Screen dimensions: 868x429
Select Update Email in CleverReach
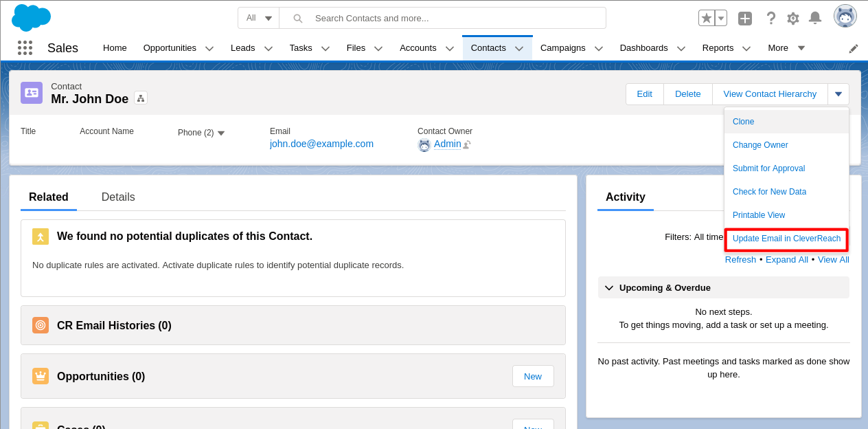(x=787, y=239)
